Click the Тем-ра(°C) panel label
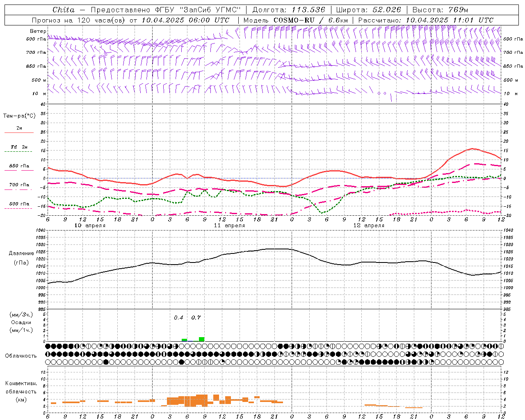The height and width of the screenshot is (420, 525). click(x=19, y=116)
